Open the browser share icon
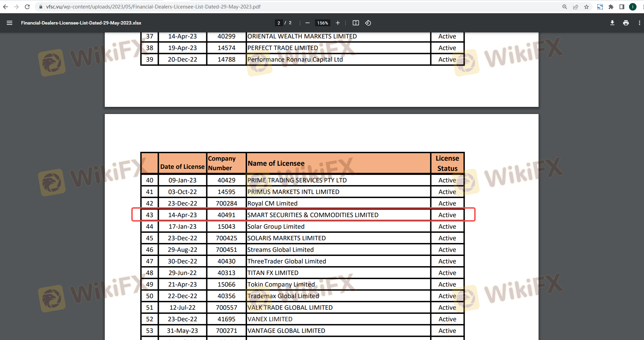Screen dimensions: 644x340 576,7
